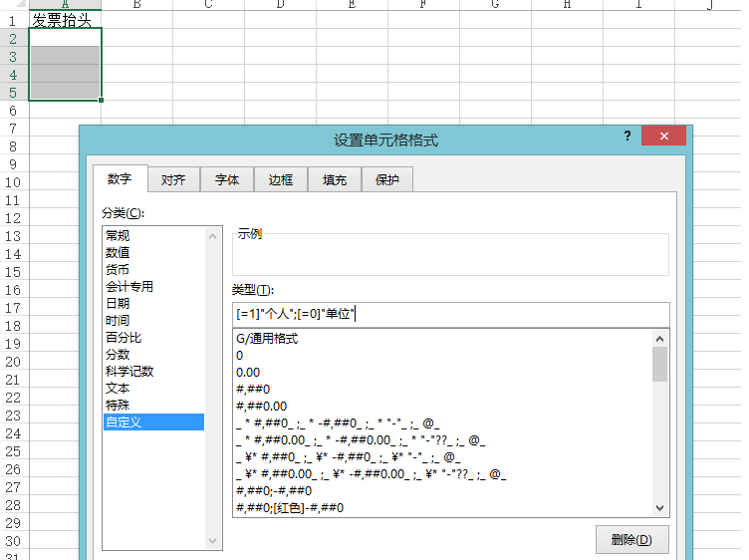
Task: Select 会计专用 category
Action: pyautogui.click(x=153, y=286)
